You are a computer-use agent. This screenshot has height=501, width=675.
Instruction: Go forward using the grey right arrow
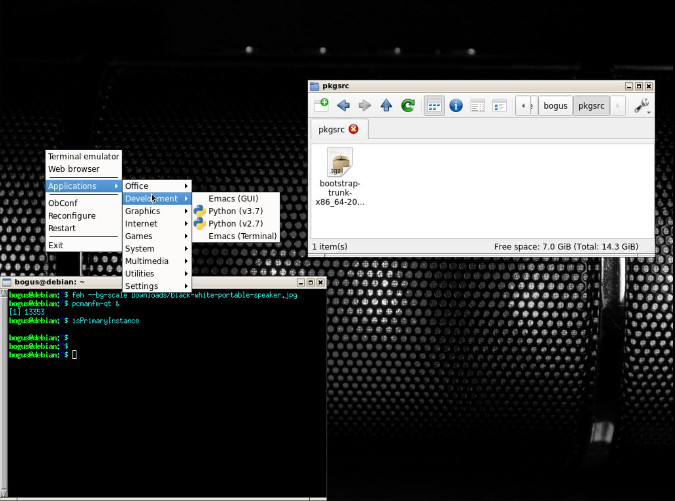tap(365, 105)
